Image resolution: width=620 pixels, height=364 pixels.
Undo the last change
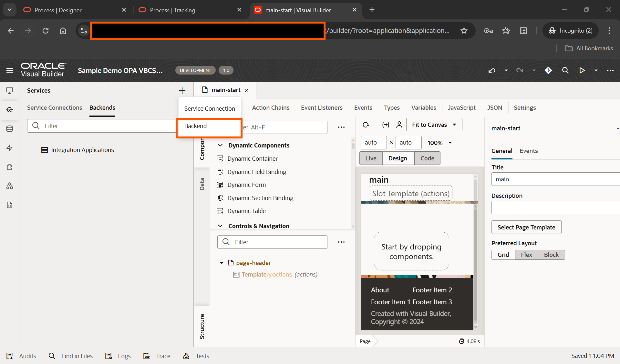(492, 70)
